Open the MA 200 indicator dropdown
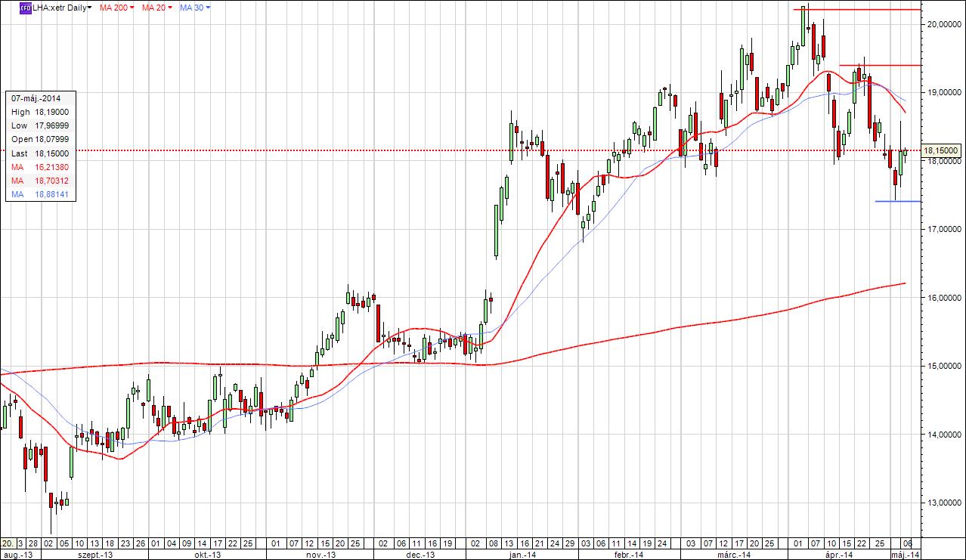 (117, 7)
